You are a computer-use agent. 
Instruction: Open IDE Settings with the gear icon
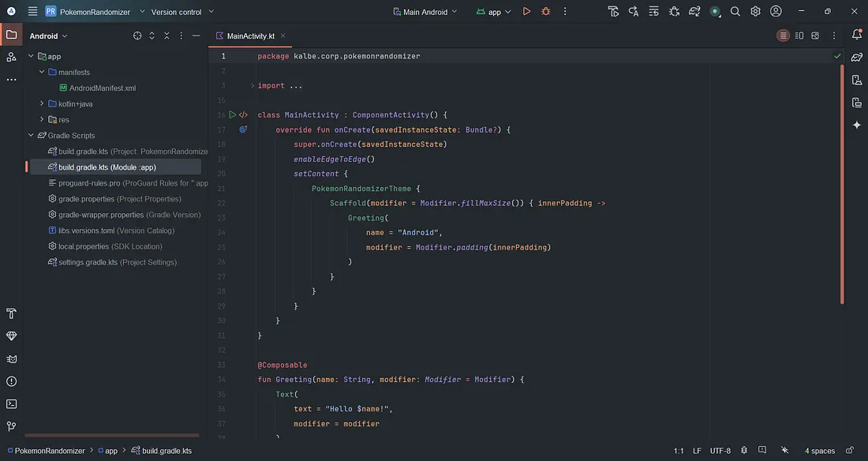(x=755, y=11)
